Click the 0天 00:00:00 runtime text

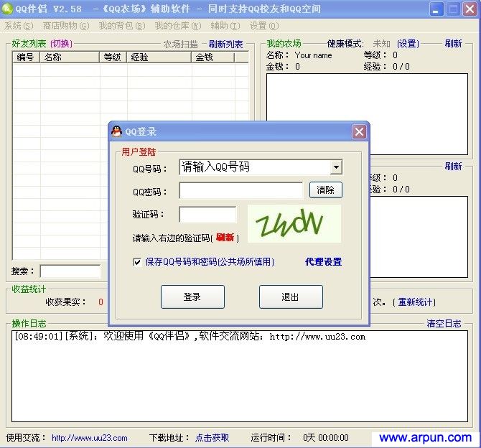tap(326, 437)
